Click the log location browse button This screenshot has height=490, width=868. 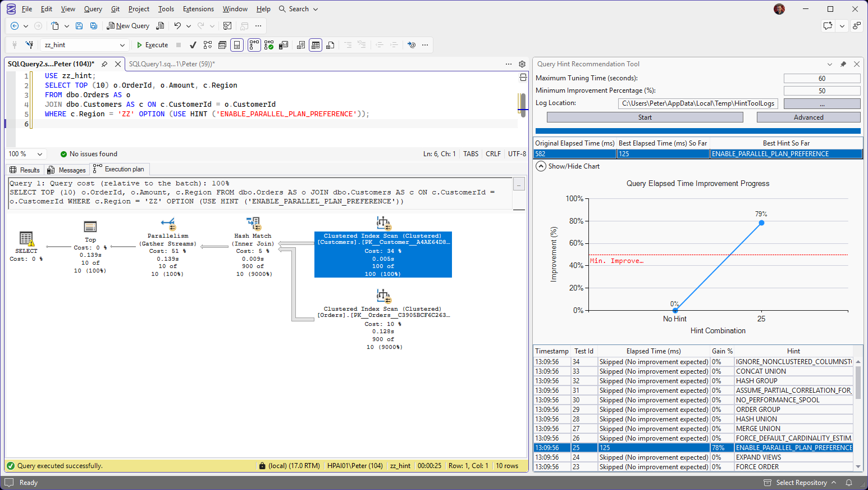(822, 104)
